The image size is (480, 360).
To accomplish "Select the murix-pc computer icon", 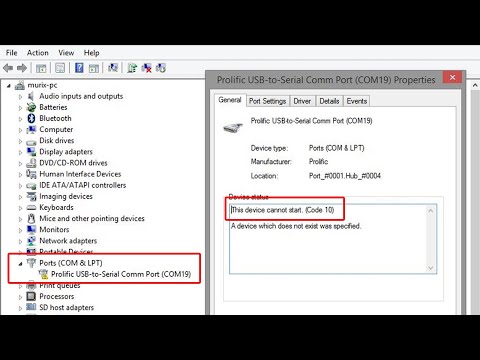I will [x=20, y=85].
